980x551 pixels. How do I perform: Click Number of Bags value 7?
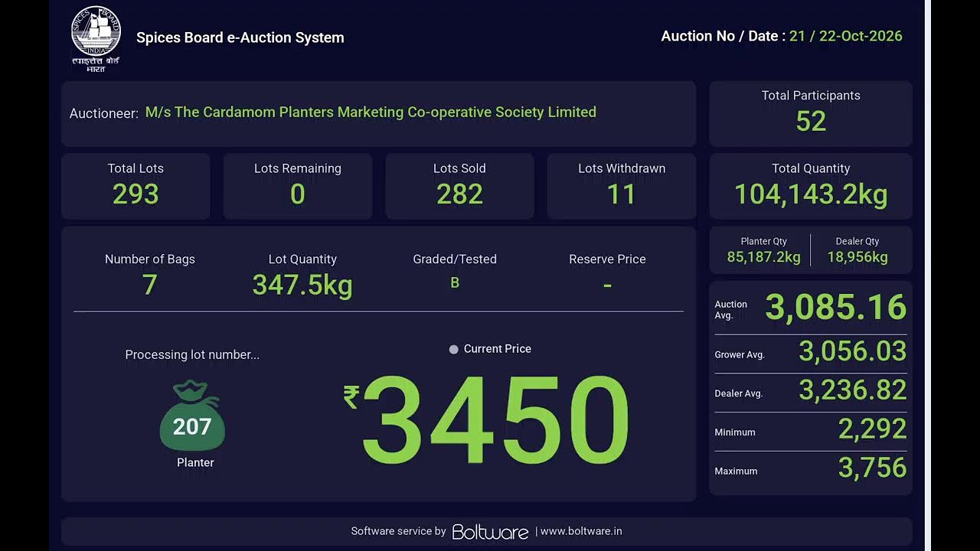click(149, 285)
